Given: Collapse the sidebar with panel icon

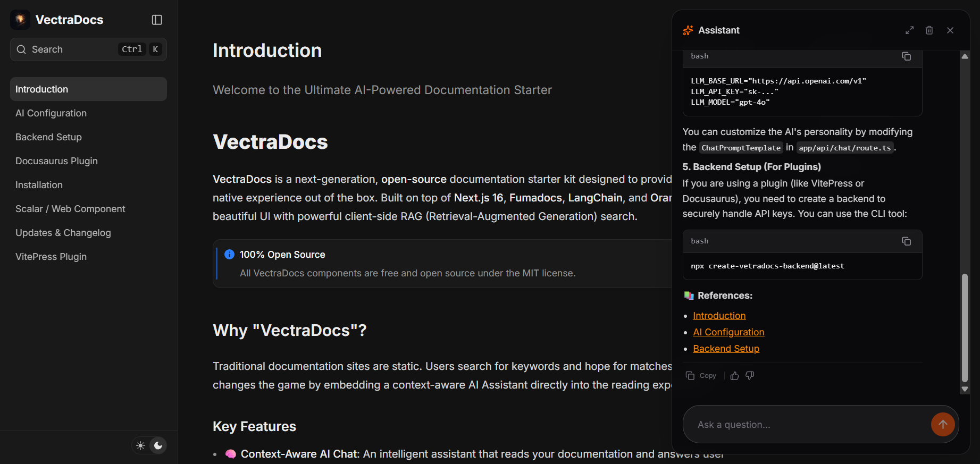Looking at the screenshot, I should point(157,20).
